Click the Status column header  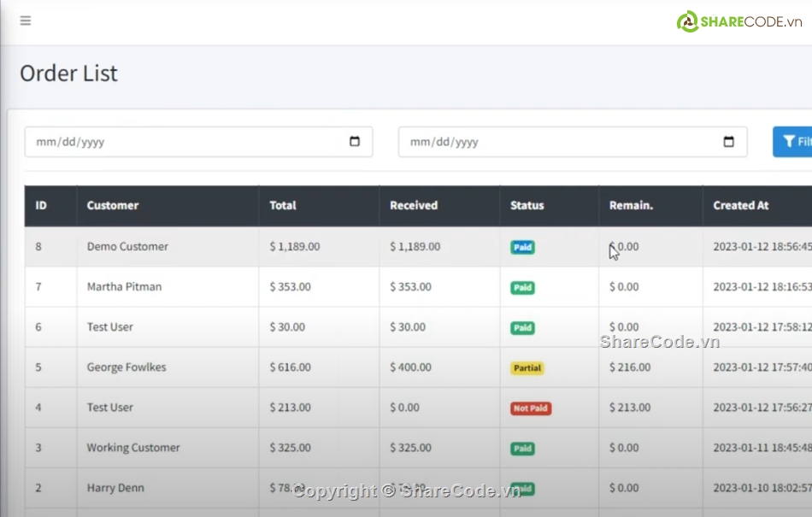[527, 205]
